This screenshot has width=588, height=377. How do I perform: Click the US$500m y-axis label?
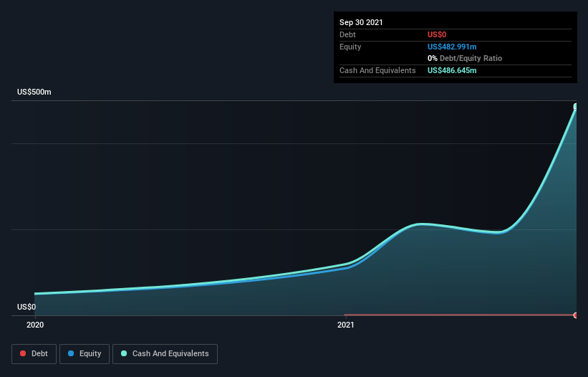coord(34,92)
